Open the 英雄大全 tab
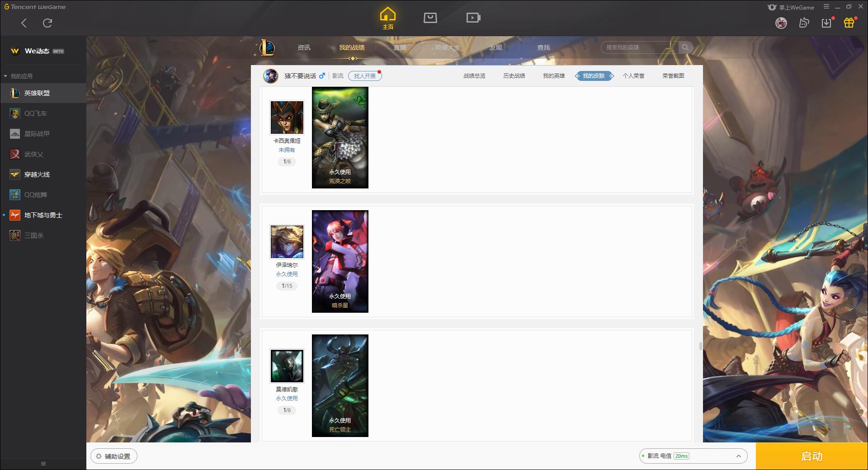This screenshot has height=470, width=868. [448, 47]
